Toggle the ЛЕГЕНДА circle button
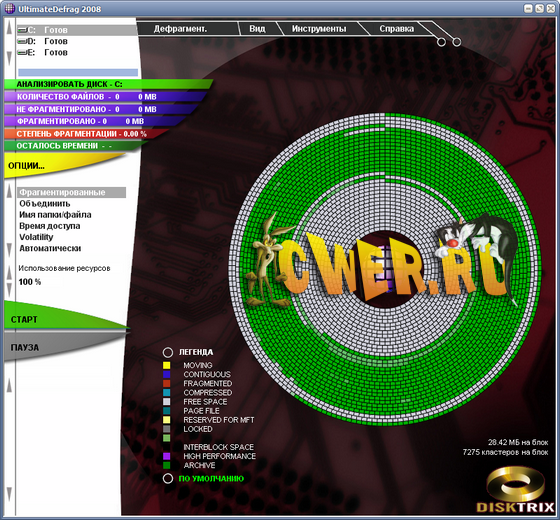Screen dimensions: 560x520 [x=168, y=352]
